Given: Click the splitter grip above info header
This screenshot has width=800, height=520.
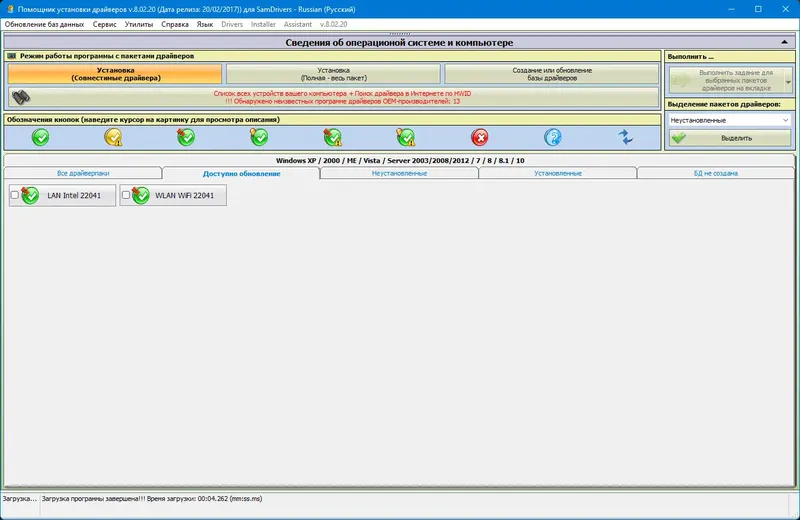Looking at the screenshot, I should pyautogui.click(x=399, y=33).
